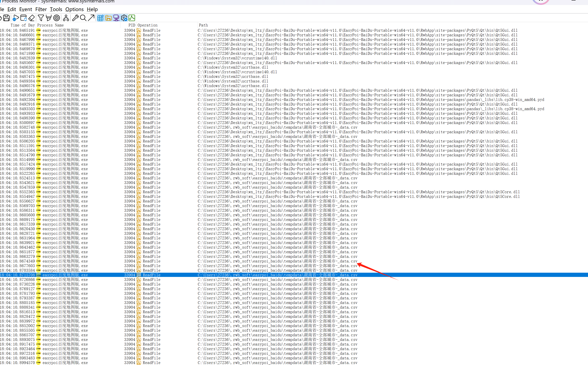Click the Include Process From Window target icon
588x365 pixels.
(56, 18)
